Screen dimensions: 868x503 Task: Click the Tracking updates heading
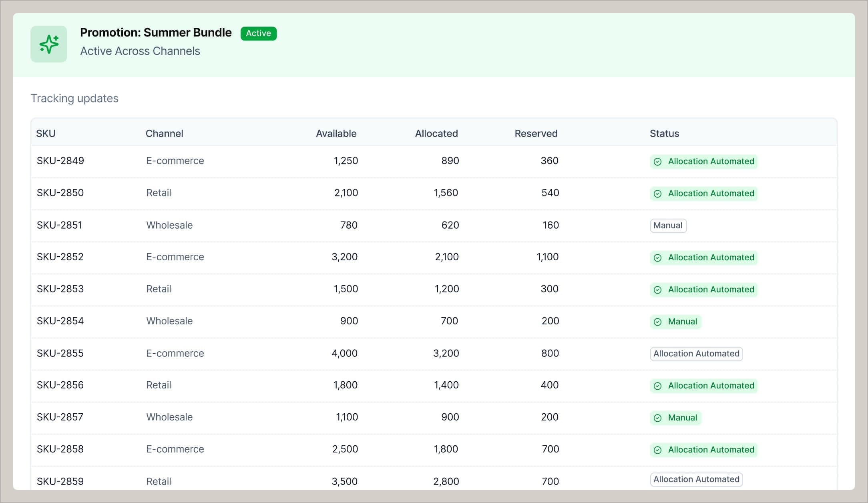pos(74,98)
